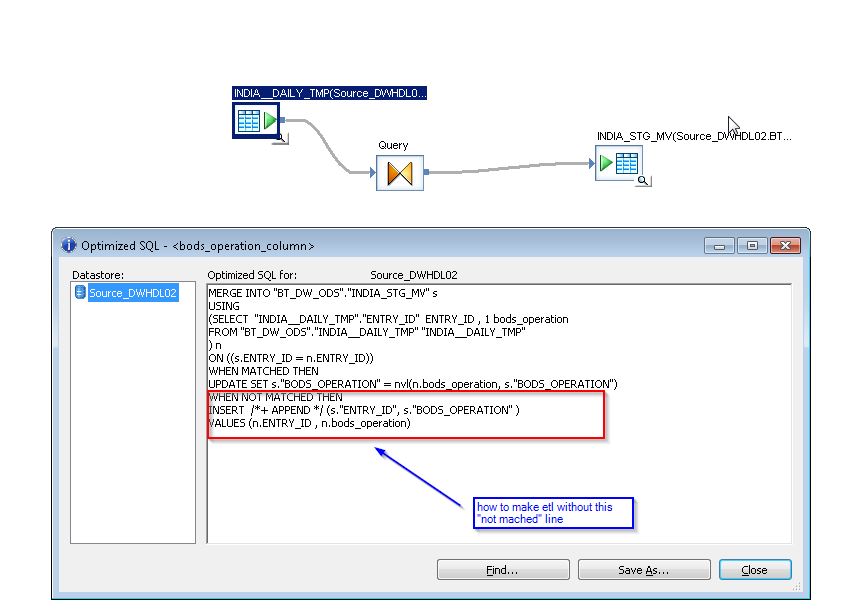Click the Find button

click(502, 569)
